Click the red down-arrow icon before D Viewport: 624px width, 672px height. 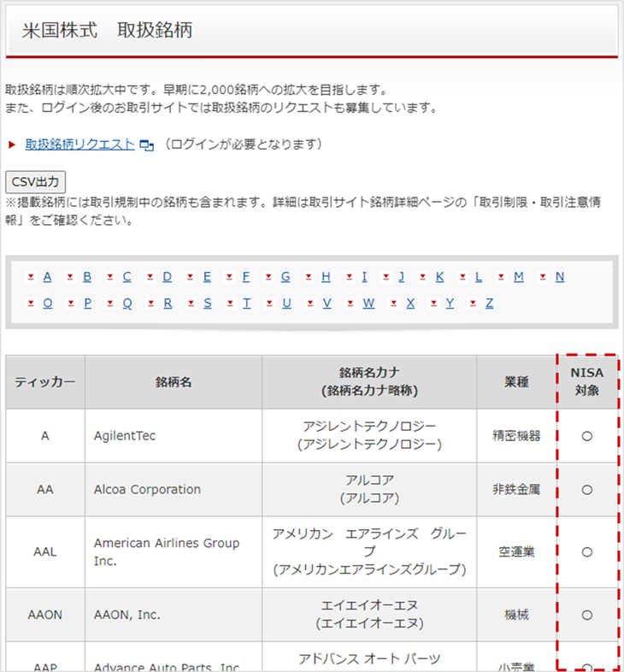[150, 277]
